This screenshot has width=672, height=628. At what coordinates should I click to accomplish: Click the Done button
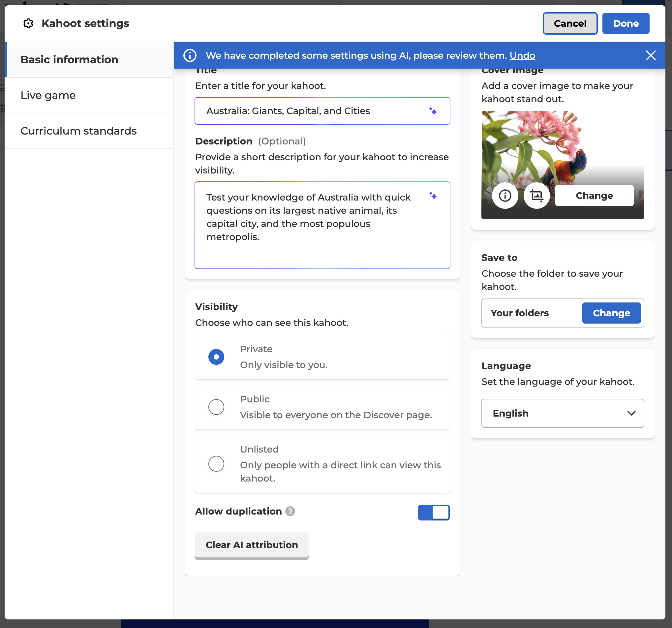tap(626, 23)
